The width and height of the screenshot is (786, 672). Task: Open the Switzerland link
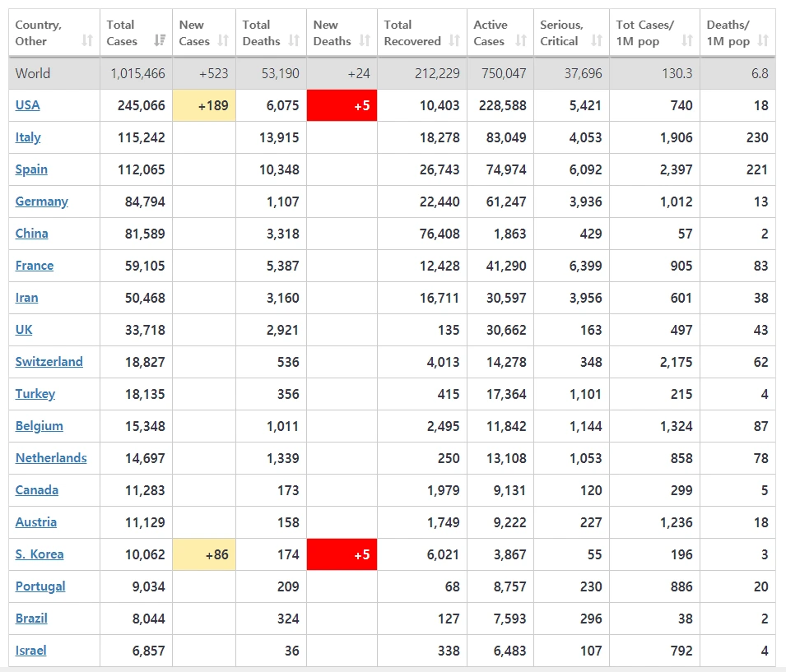(x=49, y=362)
